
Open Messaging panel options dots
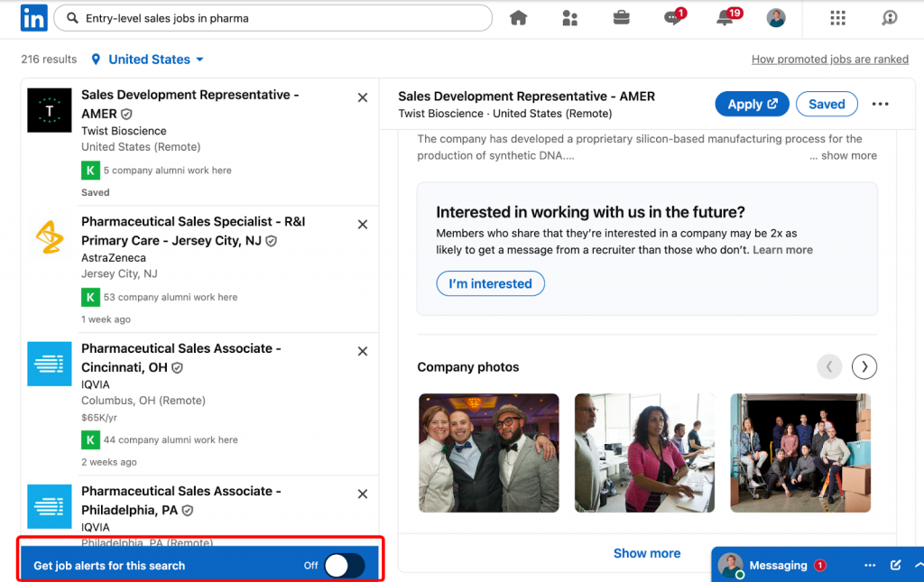870,566
